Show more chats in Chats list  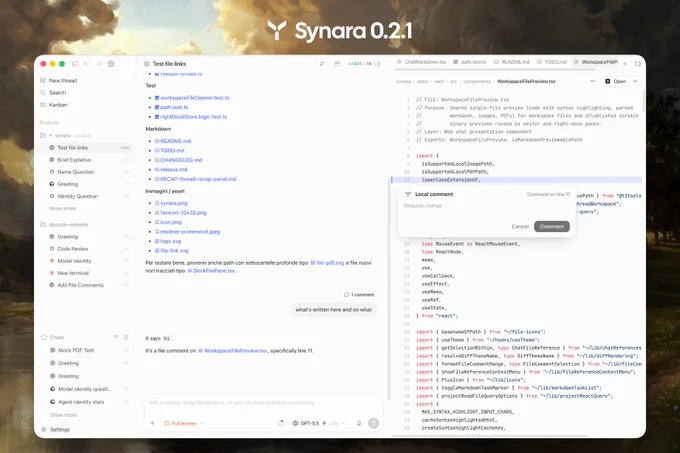click(63, 415)
